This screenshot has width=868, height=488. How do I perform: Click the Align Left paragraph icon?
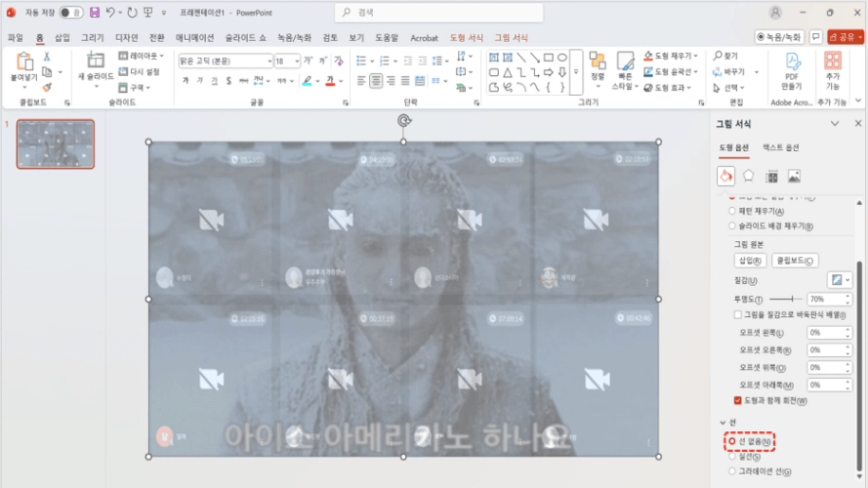click(361, 81)
